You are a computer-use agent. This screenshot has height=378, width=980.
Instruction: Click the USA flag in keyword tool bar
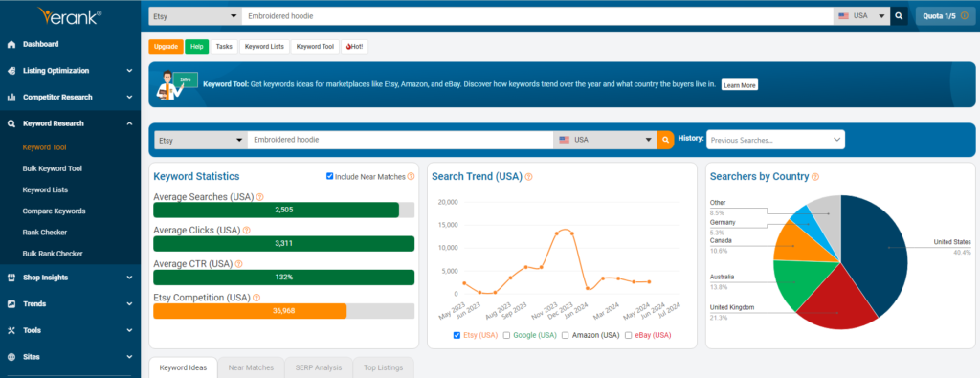point(565,140)
